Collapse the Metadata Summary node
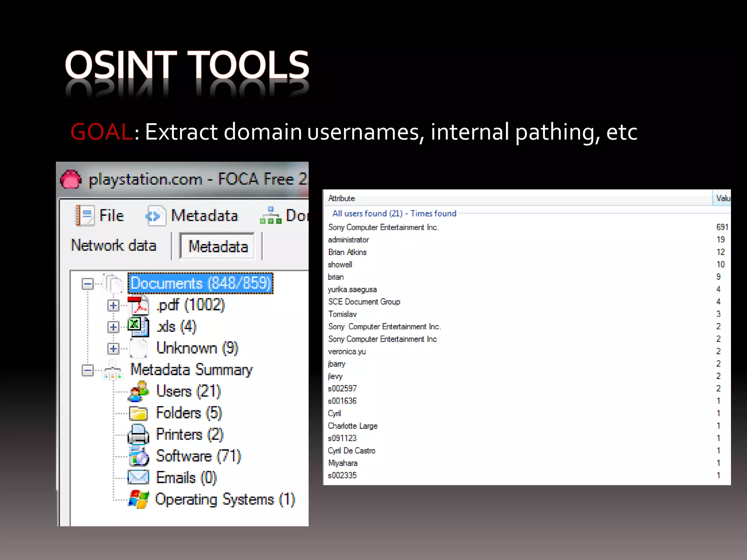The height and width of the screenshot is (560, 747). click(x=88, y=370)
